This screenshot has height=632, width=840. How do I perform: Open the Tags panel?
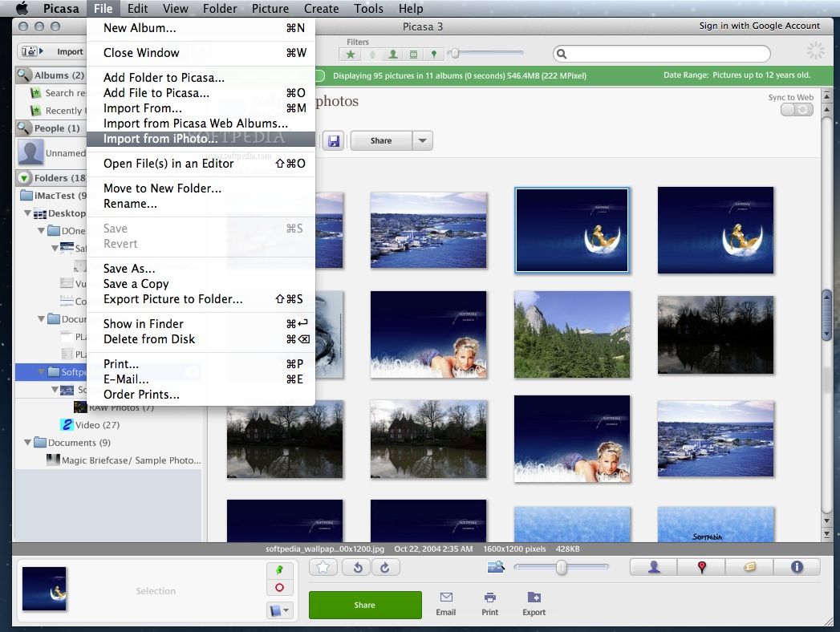749,567
